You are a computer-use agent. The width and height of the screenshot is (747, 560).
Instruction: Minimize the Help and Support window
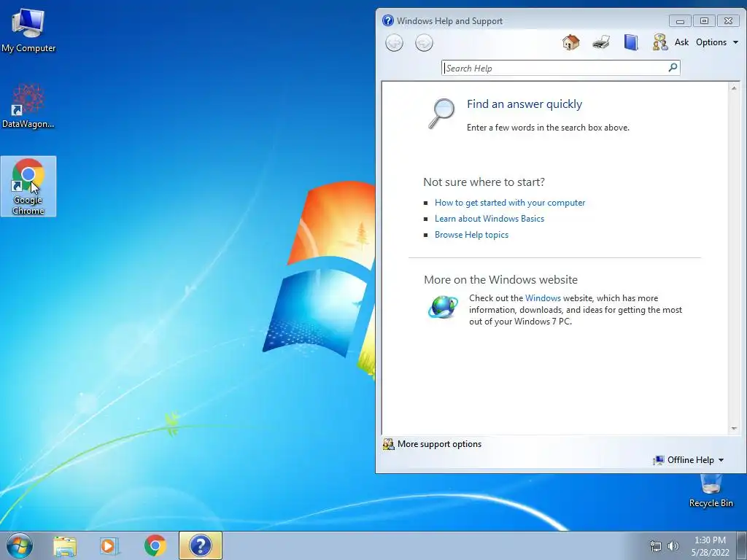point(680,21)
